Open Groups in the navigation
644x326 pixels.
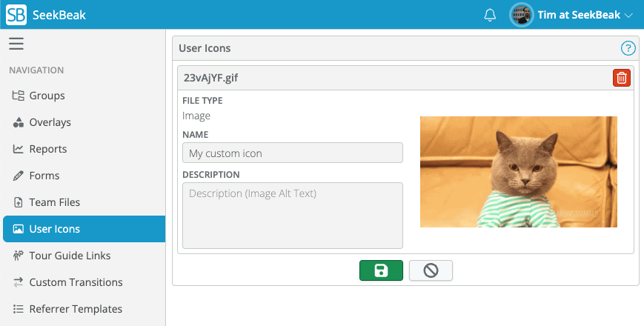[47, 96]
